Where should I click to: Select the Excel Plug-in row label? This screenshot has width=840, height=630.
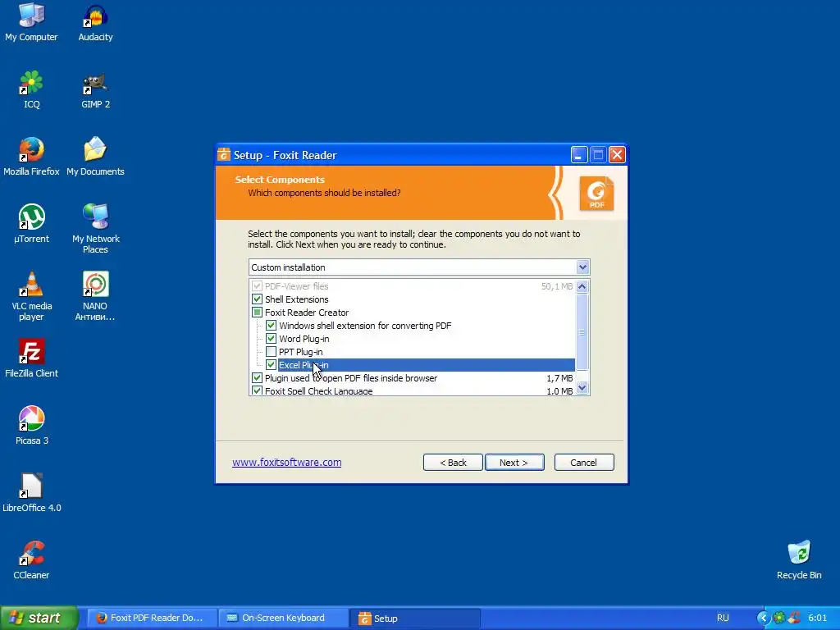(x=304, y=365)
